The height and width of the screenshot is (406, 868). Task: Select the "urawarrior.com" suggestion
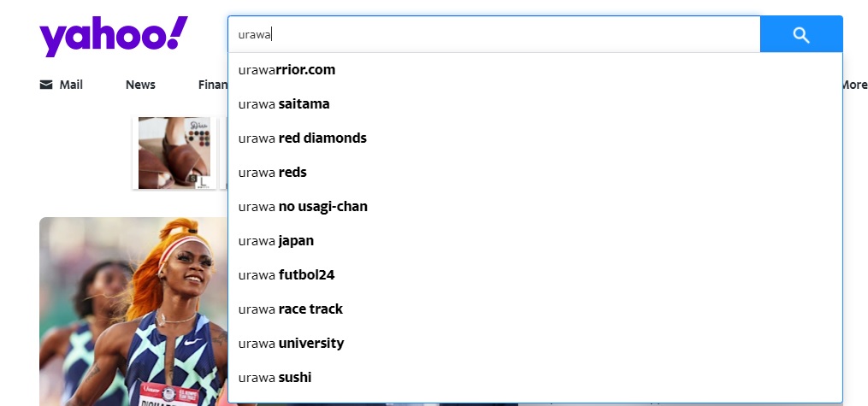point(287,70)
